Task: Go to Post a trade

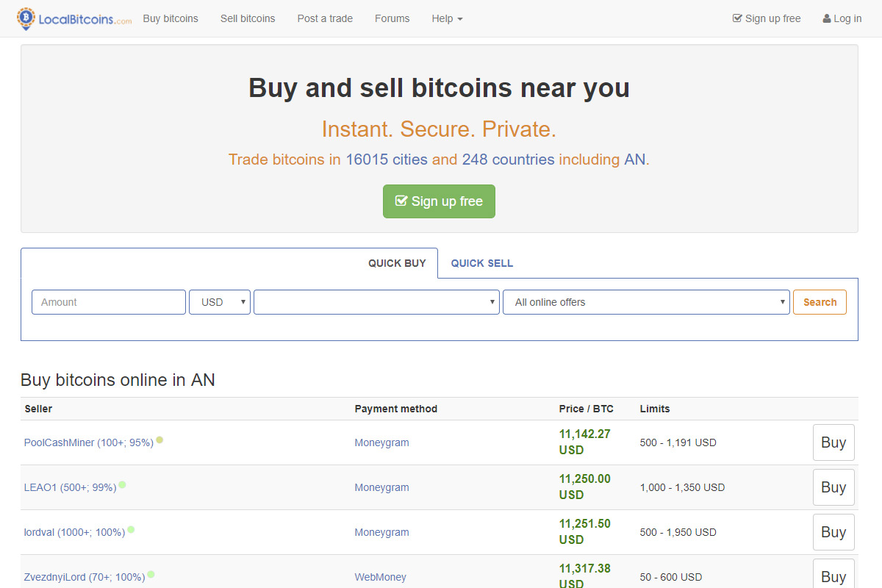Action: [x=325, y=18]
